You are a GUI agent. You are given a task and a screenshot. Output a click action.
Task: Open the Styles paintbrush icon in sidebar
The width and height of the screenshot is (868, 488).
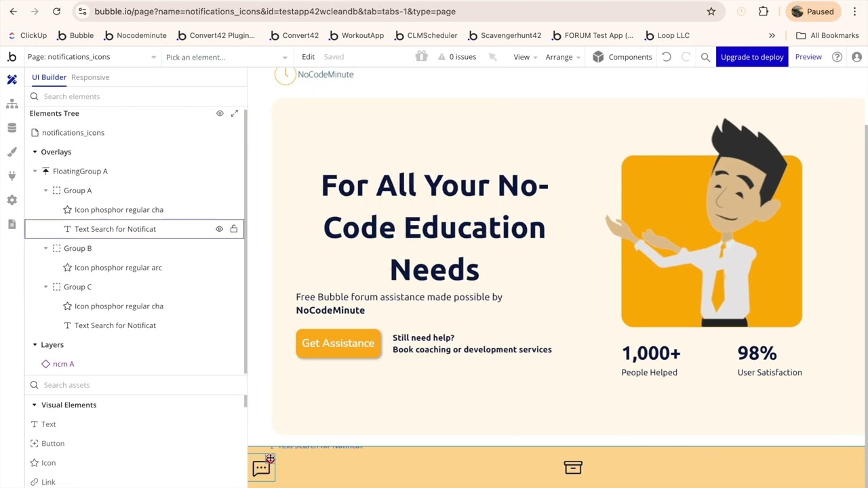point(12,152)
